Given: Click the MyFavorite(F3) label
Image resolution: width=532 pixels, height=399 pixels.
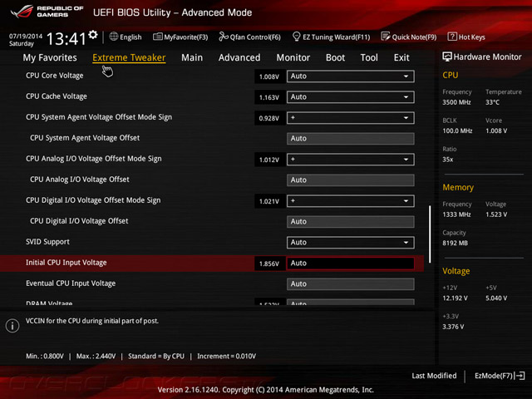Looking at the screenshot, I should tap(186, 37).
